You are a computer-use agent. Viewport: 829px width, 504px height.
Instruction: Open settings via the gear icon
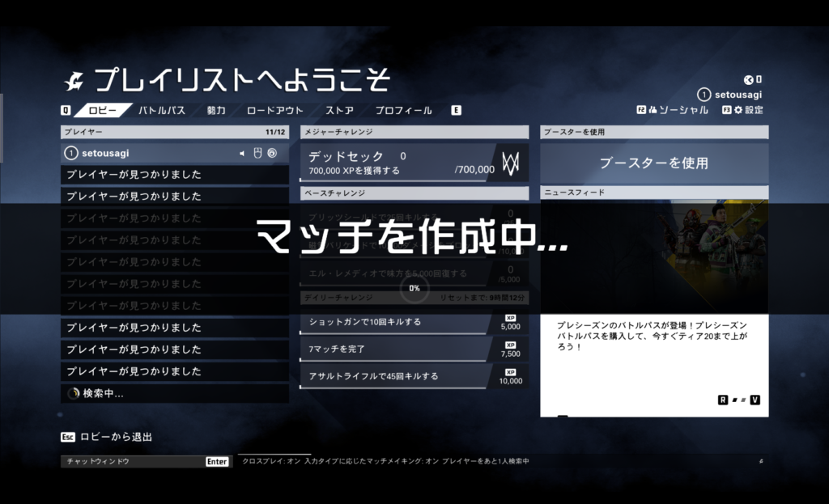(x=738, y=110)
